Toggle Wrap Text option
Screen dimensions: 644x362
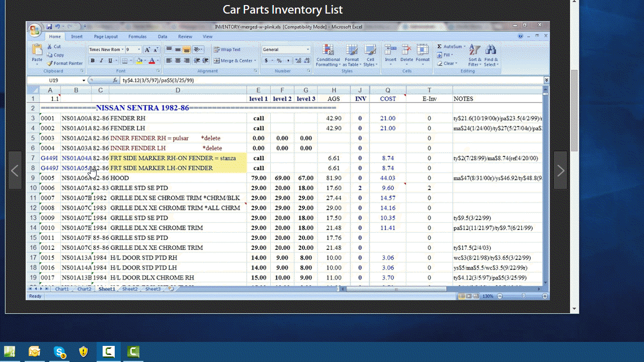[x=227, y=50]
